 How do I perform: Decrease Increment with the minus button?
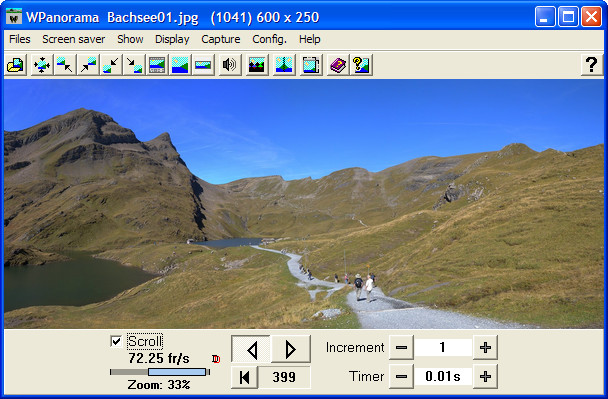401,347
